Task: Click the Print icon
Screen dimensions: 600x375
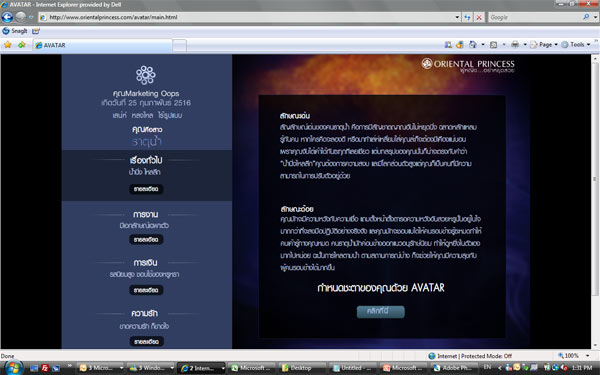Action: (515, 45)
